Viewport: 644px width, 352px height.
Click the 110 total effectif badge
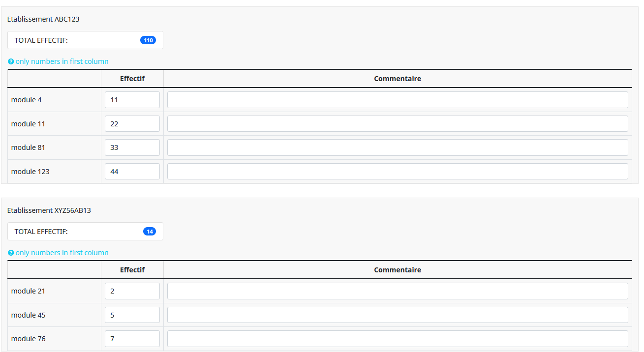point(148,40)
